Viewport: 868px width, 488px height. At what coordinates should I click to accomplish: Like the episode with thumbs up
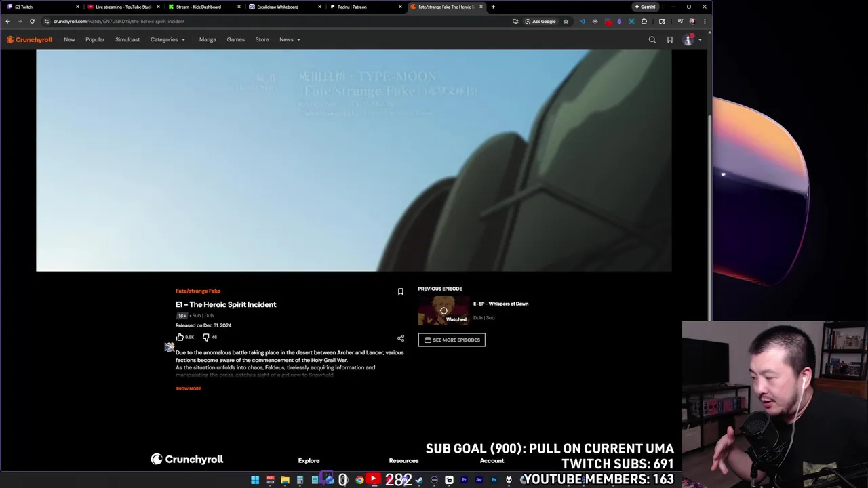(180, 337)
